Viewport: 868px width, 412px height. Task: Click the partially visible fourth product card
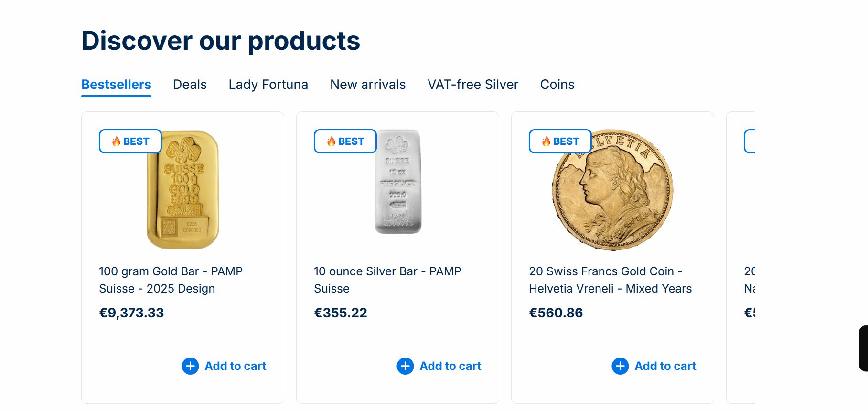coord(741,258)
